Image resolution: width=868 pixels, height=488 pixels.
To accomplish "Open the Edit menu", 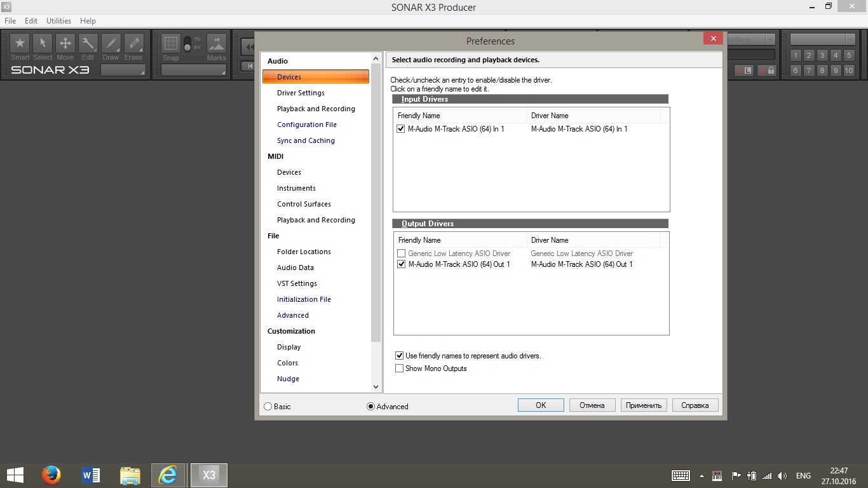I will [x=31, y=21].
